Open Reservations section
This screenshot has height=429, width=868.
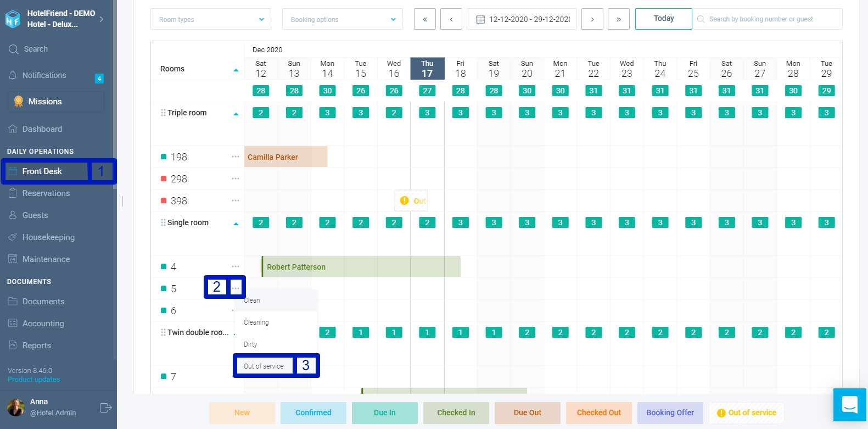pyautogui.click(x=46, y=193)
